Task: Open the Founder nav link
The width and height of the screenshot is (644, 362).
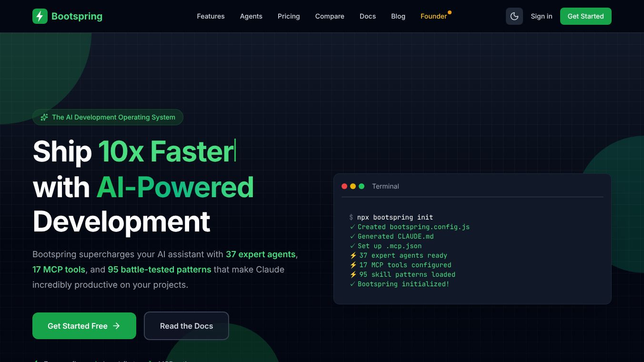Action: (x=433, y=16)
